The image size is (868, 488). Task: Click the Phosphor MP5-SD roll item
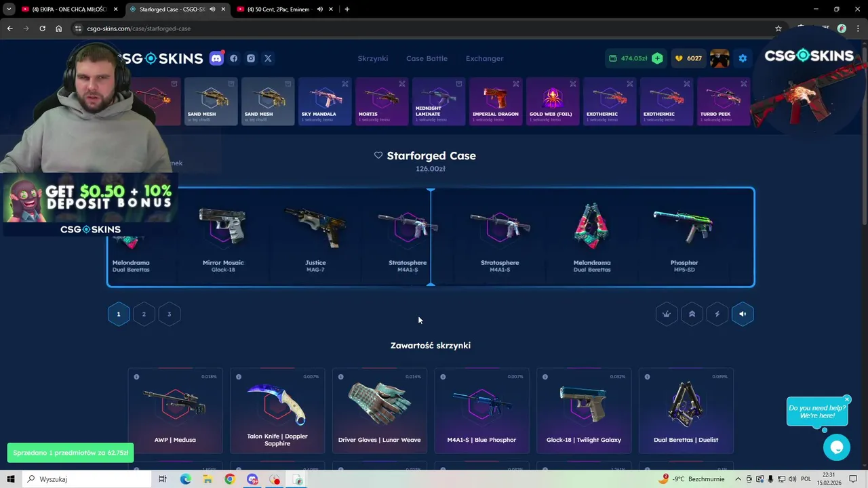pos(684,237)
